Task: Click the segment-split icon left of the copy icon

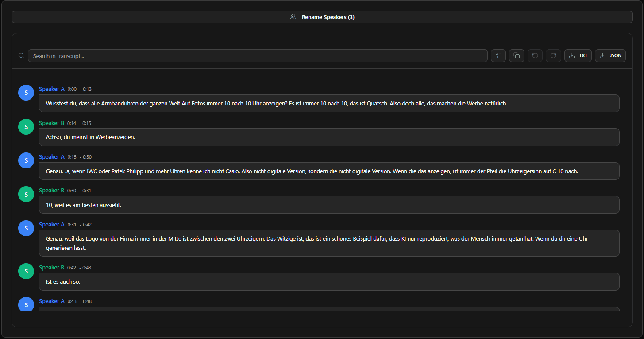Action: [498, 55]
